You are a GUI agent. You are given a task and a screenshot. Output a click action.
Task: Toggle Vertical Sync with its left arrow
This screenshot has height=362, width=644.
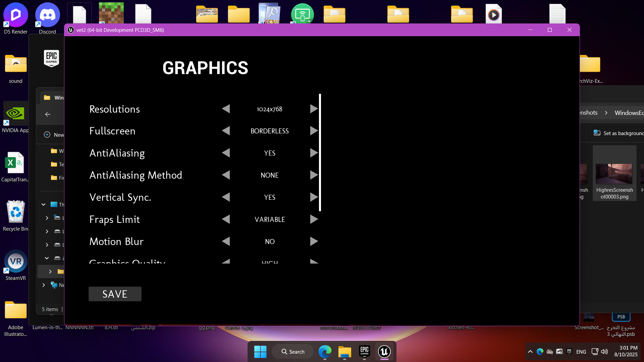pos(226,197)
